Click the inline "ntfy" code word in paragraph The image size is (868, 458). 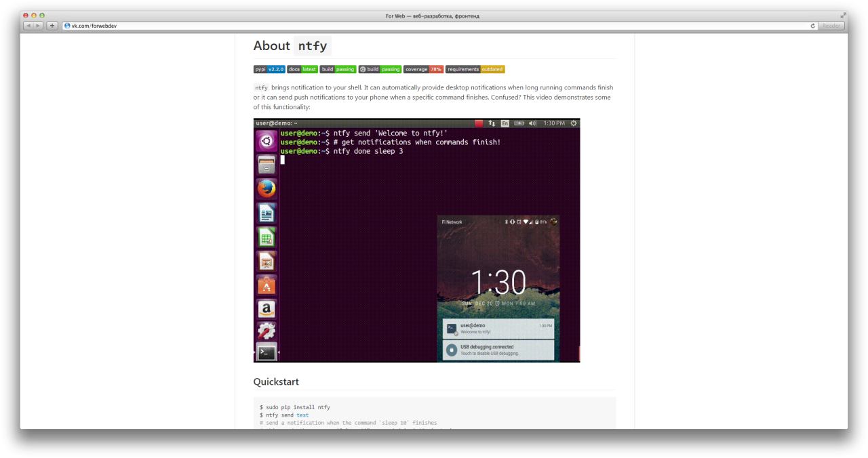(261, 88)
